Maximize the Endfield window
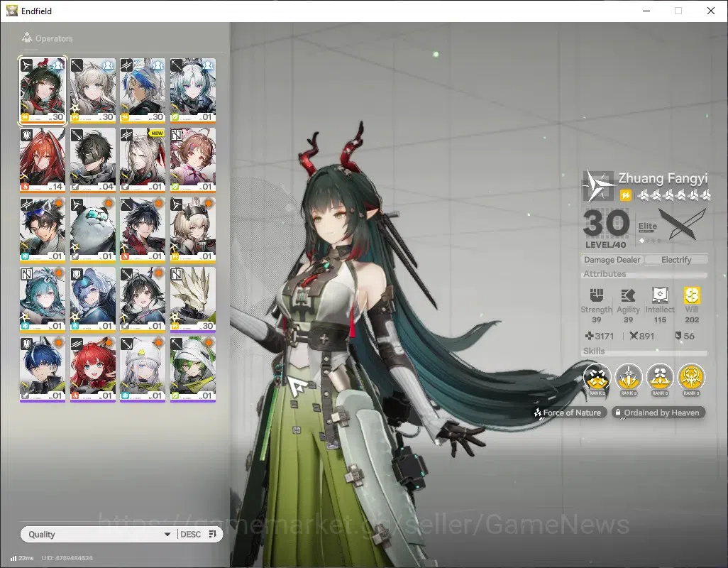The width and height of the screenshot is (728, 568). pos(678,11)
